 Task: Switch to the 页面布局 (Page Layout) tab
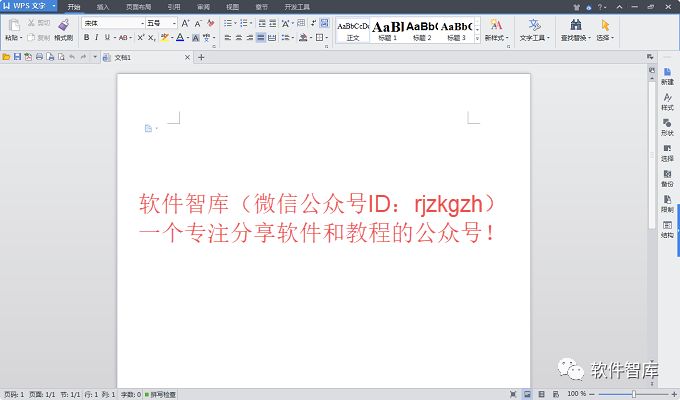tap(138, 7)
